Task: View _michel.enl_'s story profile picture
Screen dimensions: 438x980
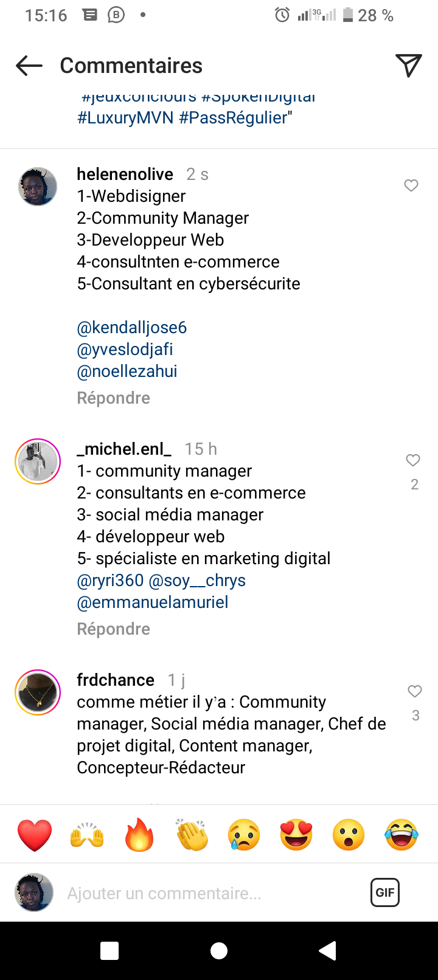Action: (x=38, y=461)
